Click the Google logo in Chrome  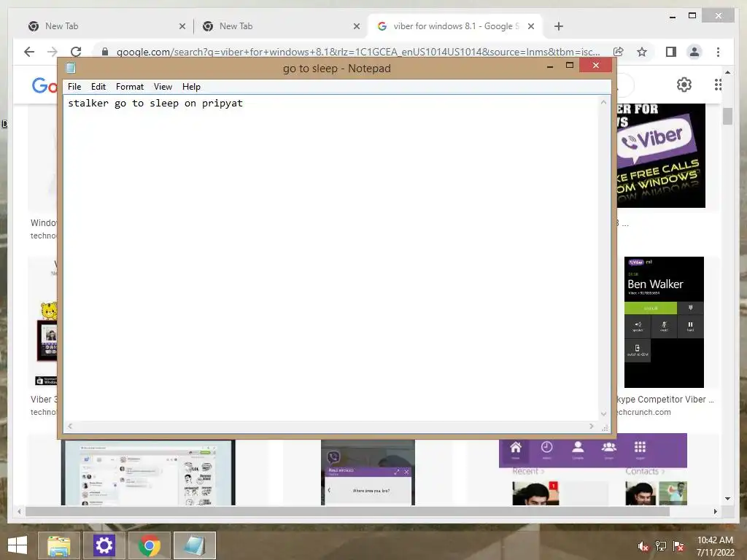pos(44,86)
